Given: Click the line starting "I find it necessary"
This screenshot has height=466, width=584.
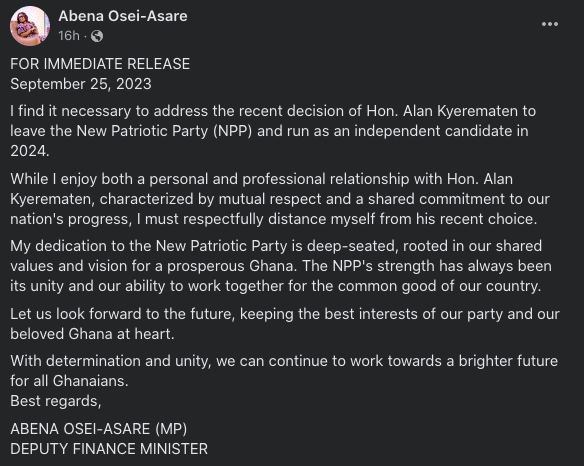Looking at the screenshot, I should pos(273,111).
